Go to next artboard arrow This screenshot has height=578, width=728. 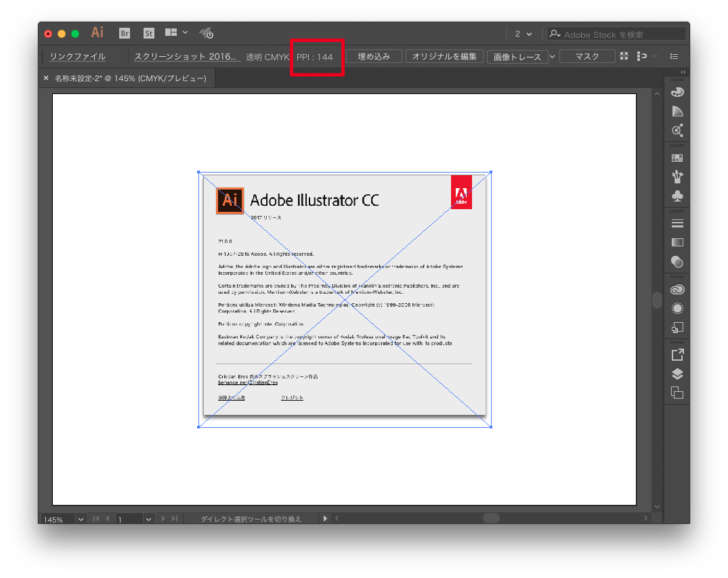click(x=163, y=518)
